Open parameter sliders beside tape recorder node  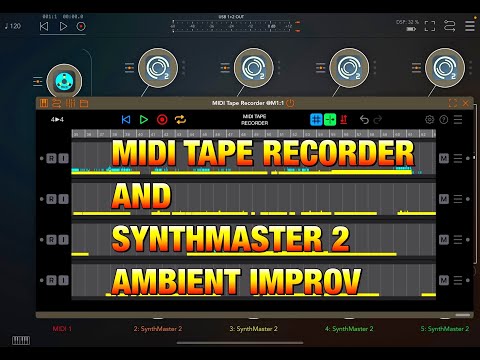pyautogui.click(x=38, y=81)
